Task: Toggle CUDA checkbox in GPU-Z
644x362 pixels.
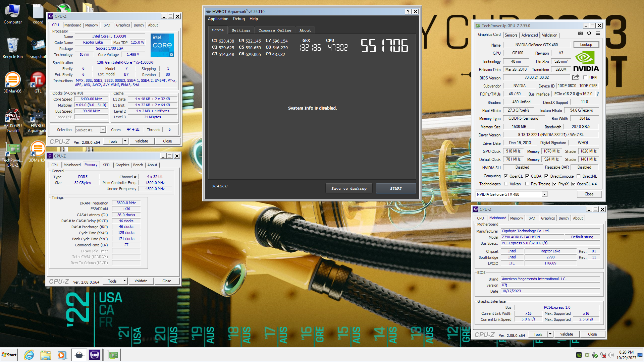Action: coord(527,176)
